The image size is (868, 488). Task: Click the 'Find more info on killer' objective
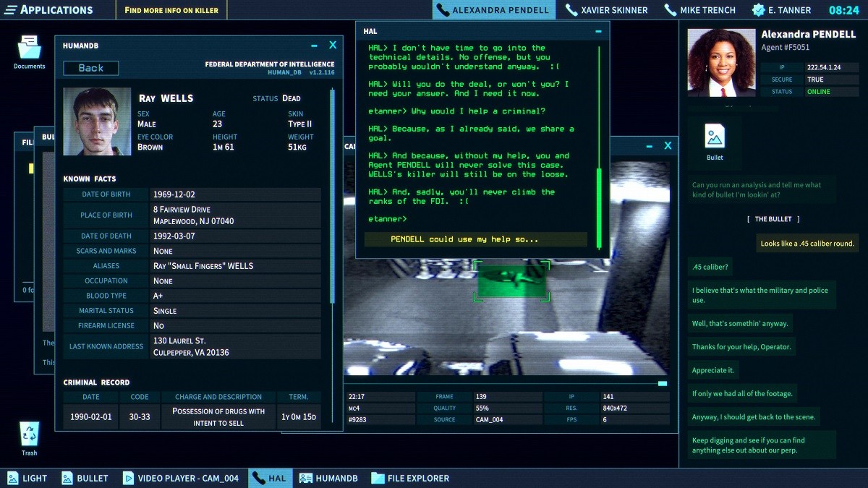click(171, 10)
